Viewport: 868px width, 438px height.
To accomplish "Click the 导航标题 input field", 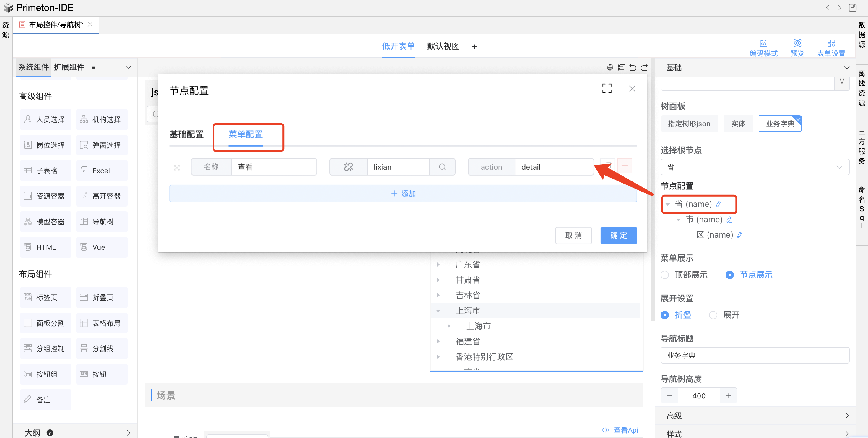I will [755, 355].
